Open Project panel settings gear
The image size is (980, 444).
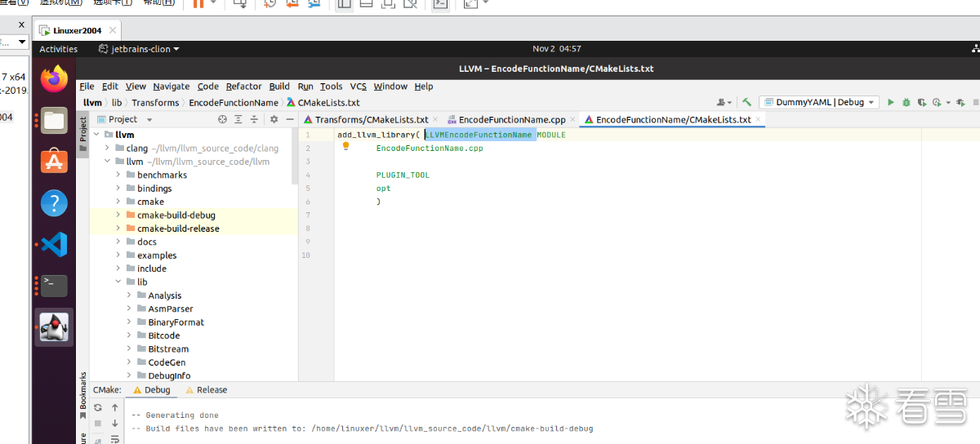[274, 119]
